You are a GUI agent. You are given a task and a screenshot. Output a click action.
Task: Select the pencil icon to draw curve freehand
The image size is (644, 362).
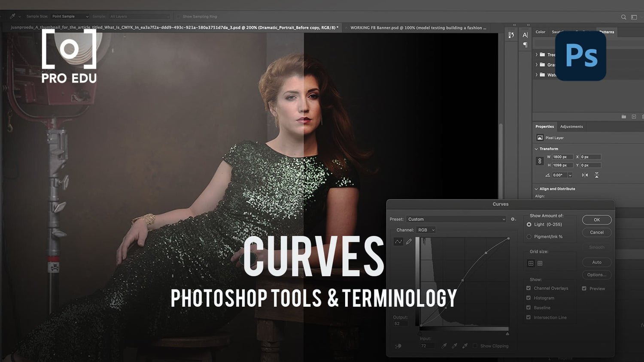408,241
